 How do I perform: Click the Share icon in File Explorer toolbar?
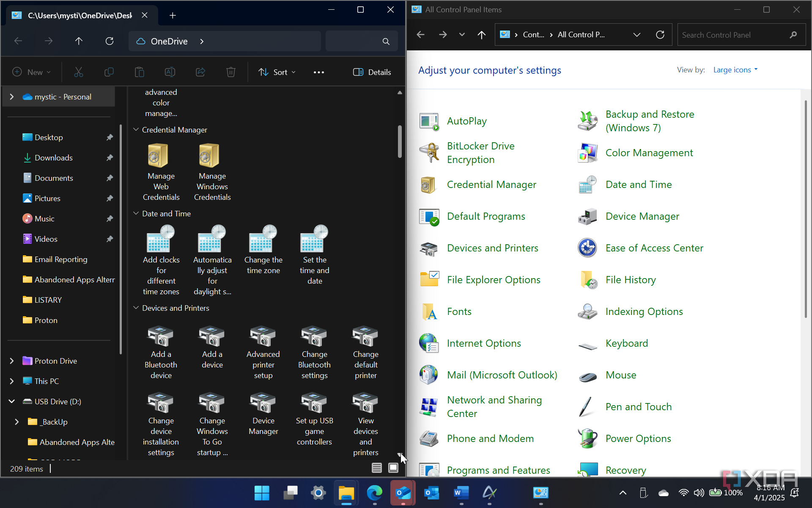pos(200,72)
